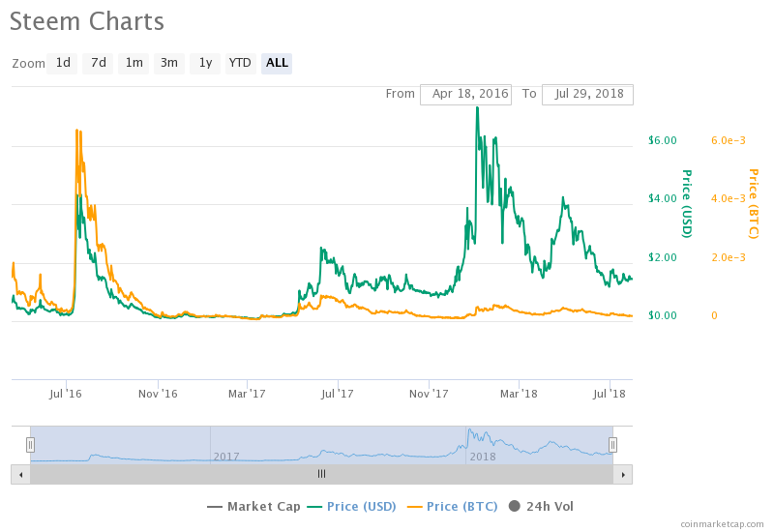Viewport: 774px width, 532px height.
Task: Click the 2017 marker in navigator
Action: click(x=226, y=457)
